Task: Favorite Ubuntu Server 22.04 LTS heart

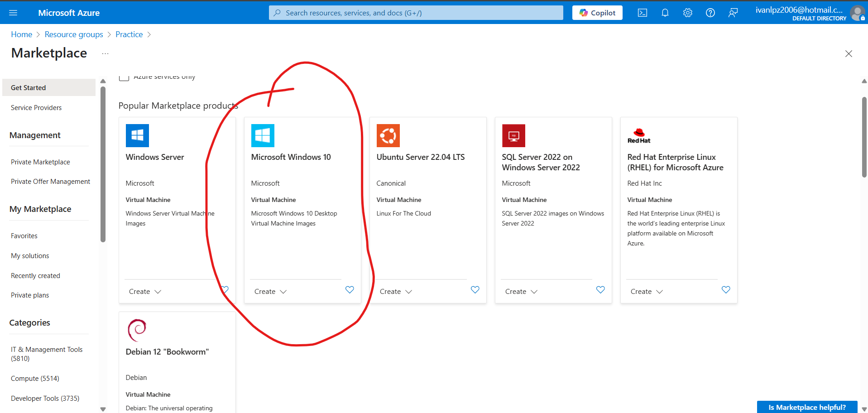Action: click(475, 290)
